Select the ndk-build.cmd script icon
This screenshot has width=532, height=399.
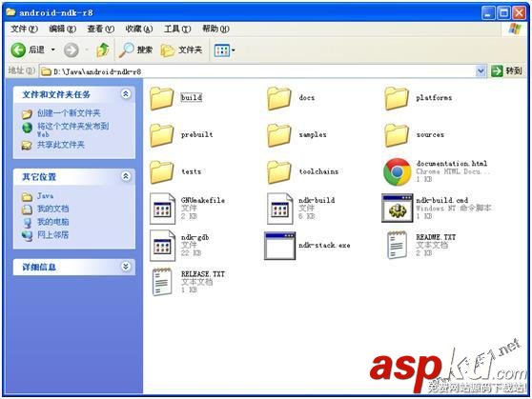pos(398,208)
